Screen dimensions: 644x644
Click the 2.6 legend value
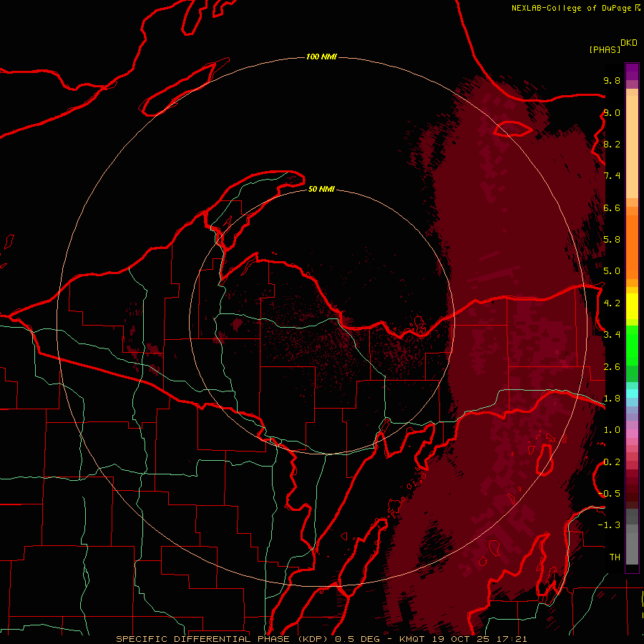(612, 367)
